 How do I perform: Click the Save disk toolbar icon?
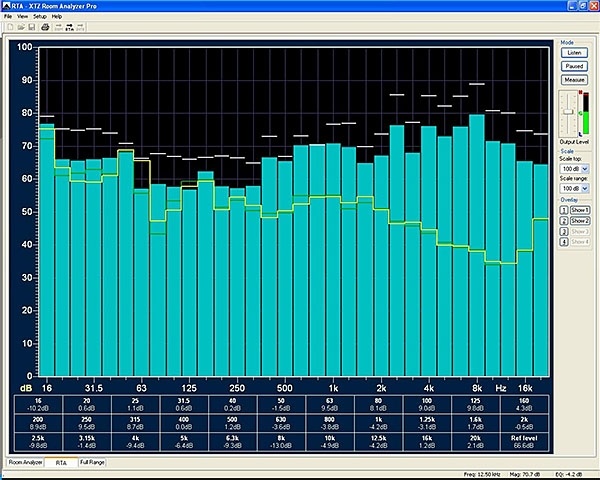coord(31,27)
